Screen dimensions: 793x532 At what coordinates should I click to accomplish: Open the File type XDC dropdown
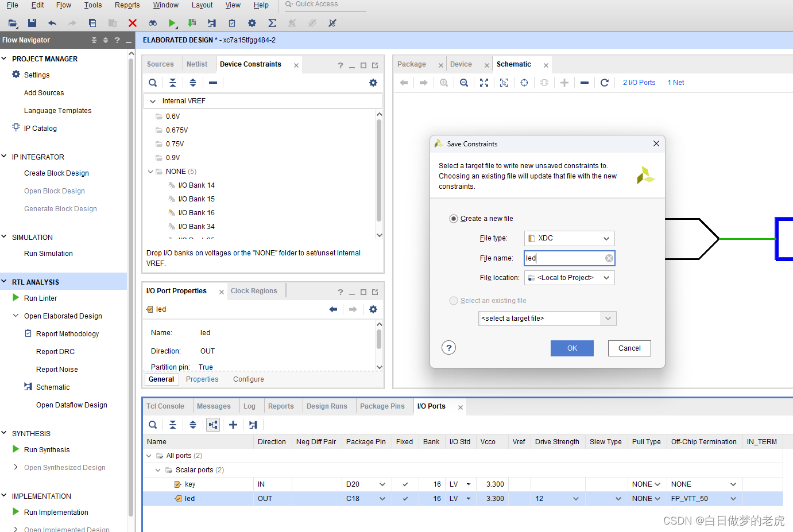pyautogui.click(x=570, y=238)
